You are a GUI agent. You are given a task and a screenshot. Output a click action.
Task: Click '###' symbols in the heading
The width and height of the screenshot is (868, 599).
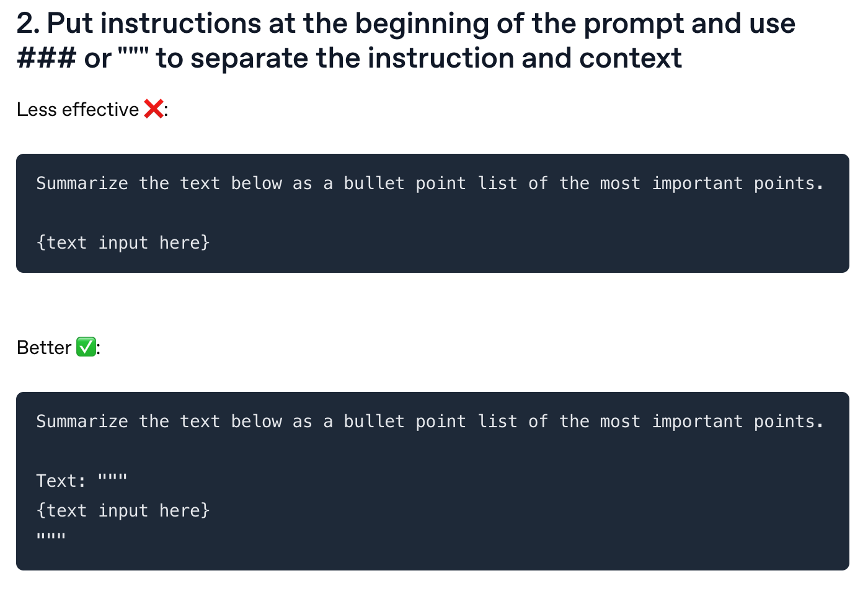tap(46, 58)
